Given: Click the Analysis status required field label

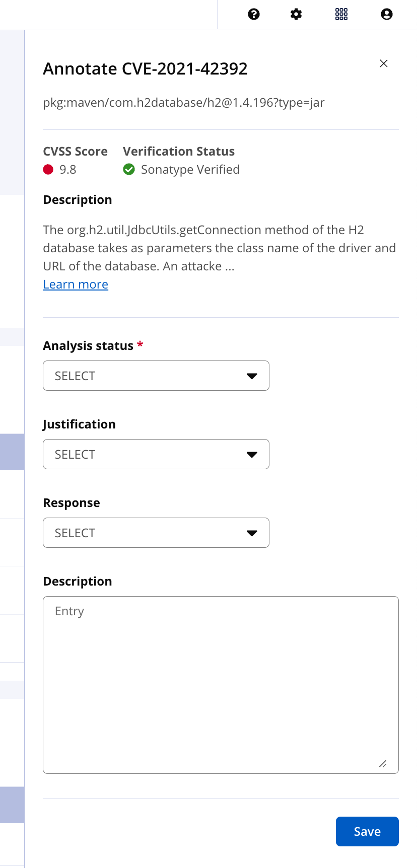Looking at the screenshot, I should (93, 346).
